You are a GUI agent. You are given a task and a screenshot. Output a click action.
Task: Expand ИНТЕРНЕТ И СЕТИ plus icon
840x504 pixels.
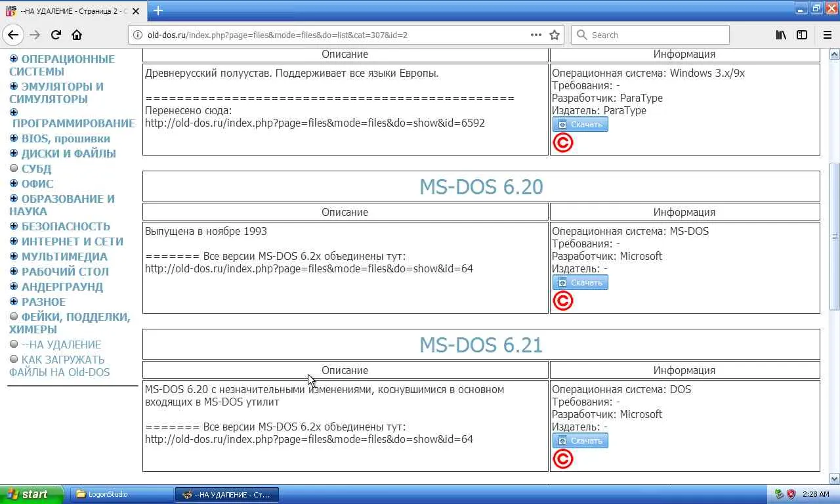14,241
